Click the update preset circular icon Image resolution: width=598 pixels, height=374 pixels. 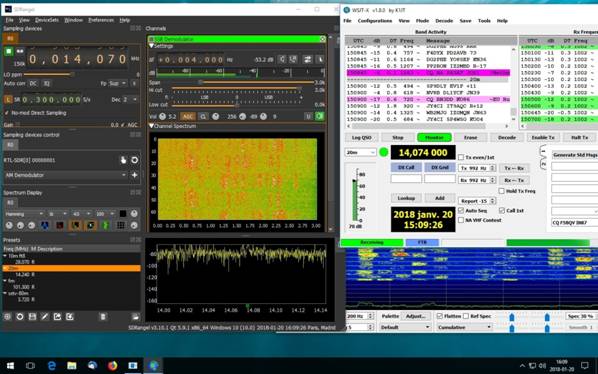coord(20,317)
